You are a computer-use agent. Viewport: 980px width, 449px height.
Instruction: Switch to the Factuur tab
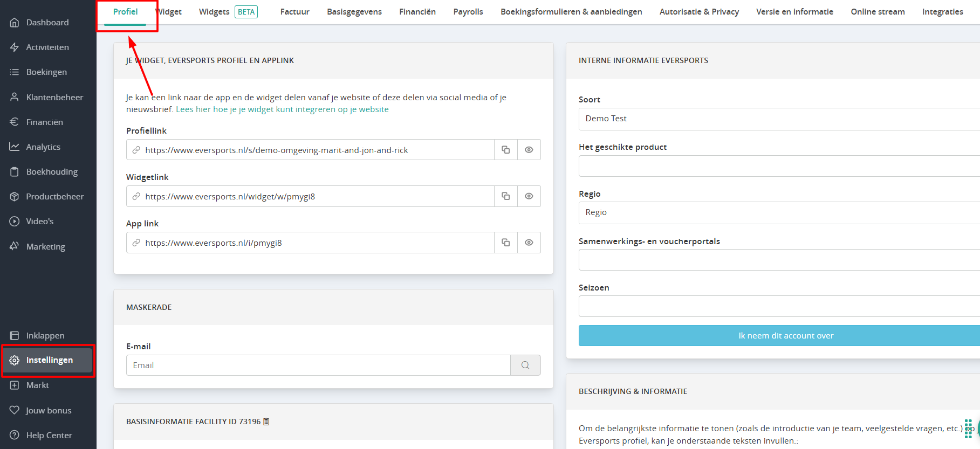[295, 12]
